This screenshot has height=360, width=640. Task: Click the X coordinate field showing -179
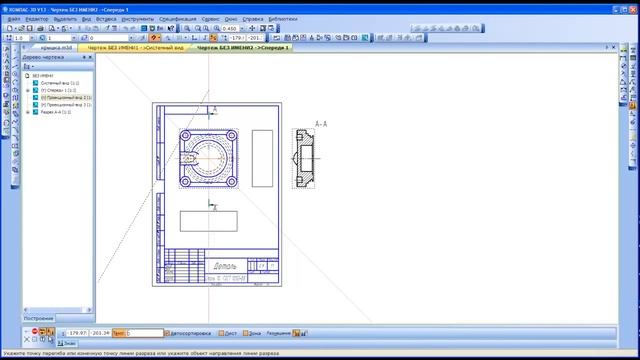coord(238,38)
